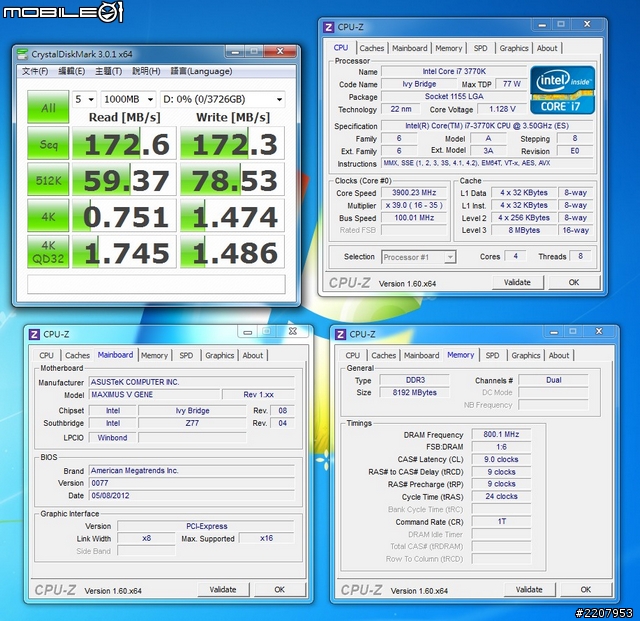The image size is (640, 621).
Task: Select CPU tab in the Memory CPU-Z window
Action: pyautogui.click(x=352, y=356)
